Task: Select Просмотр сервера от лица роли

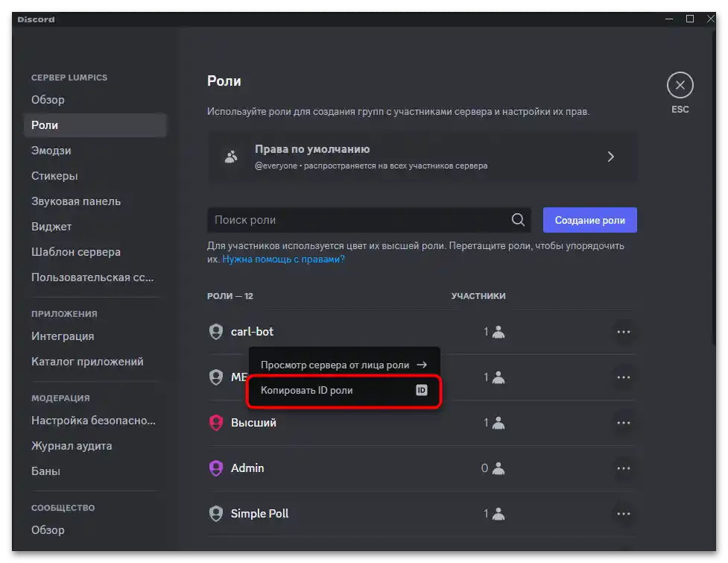Action: [x=335, y=365]
